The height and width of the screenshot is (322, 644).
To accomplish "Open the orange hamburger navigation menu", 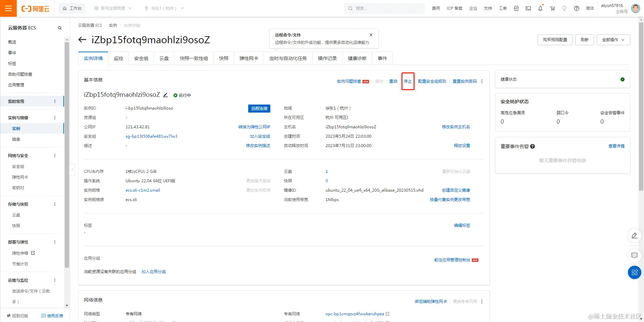I will point(8,8).
